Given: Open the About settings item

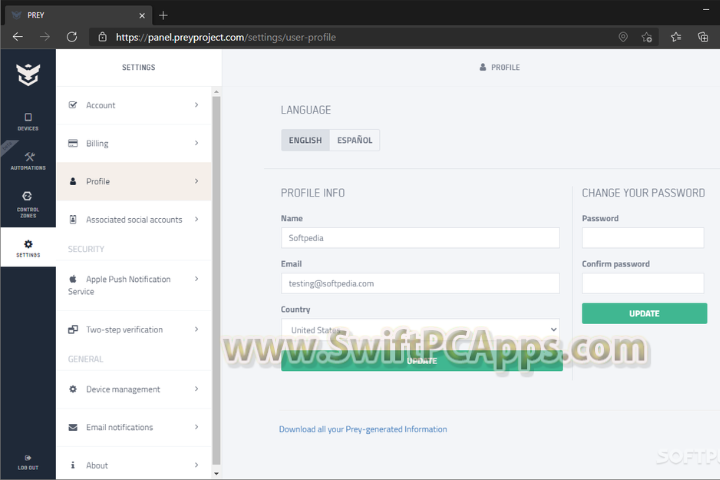Looking at the screenshot, I should [134, 463].
